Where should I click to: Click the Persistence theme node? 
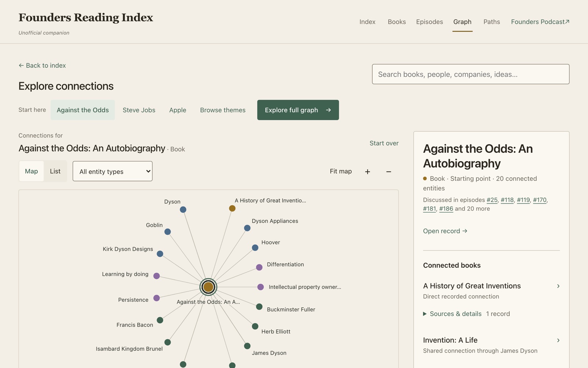pyautogui.click(x=157, y=298)
